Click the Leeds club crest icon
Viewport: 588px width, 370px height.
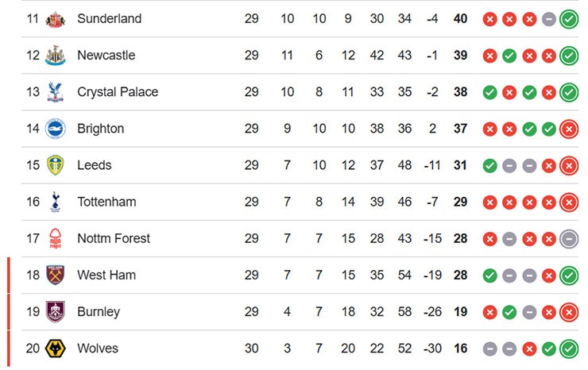[x=55, y=165]
